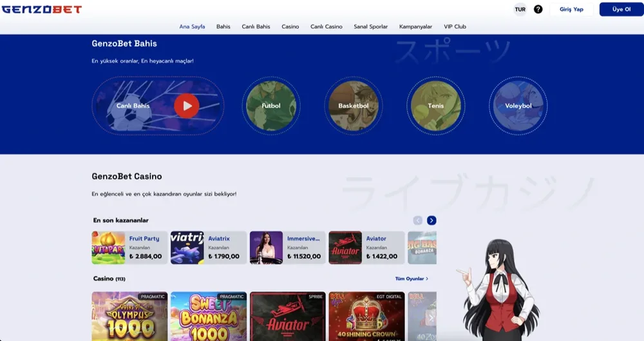Click the Aviatrix game title
Viewport: 644px width, 341px height.
[x=219, y=239]
